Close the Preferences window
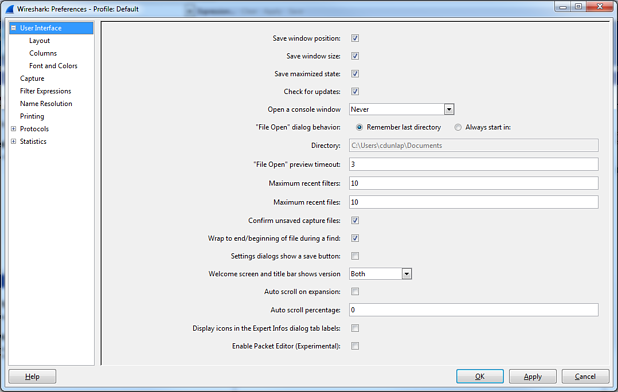This screenshot has height=392, width=618. pyautogui.click(x=599, y=7)
